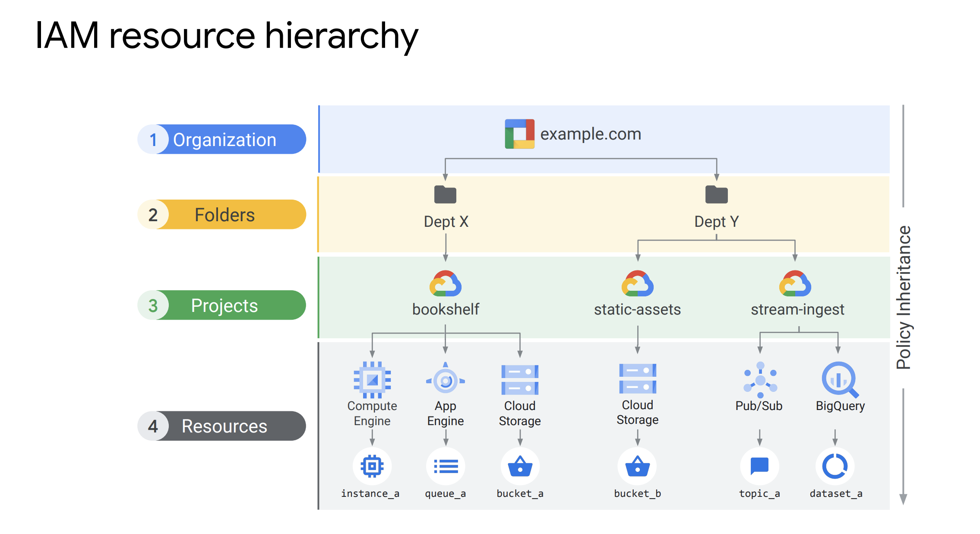Select the App Engine icon
This screenshot has width=980, height=534.
(445, 380)
